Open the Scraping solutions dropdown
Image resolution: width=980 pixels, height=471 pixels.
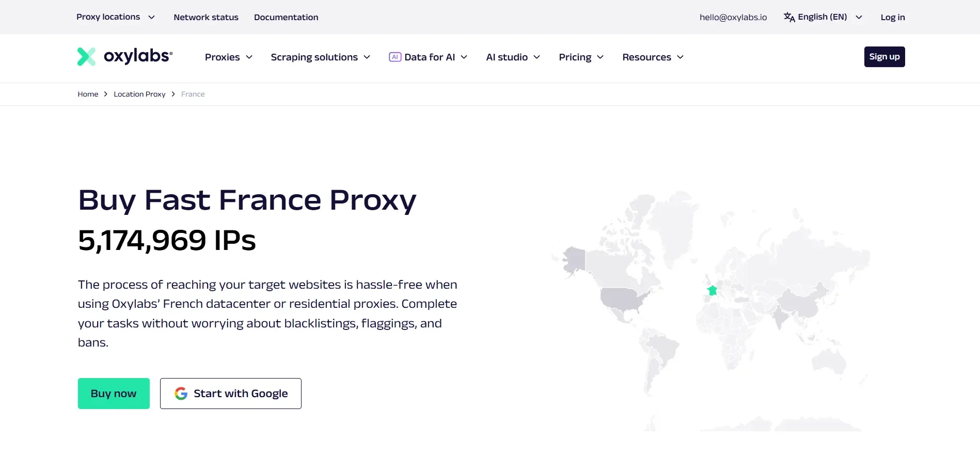320,57
